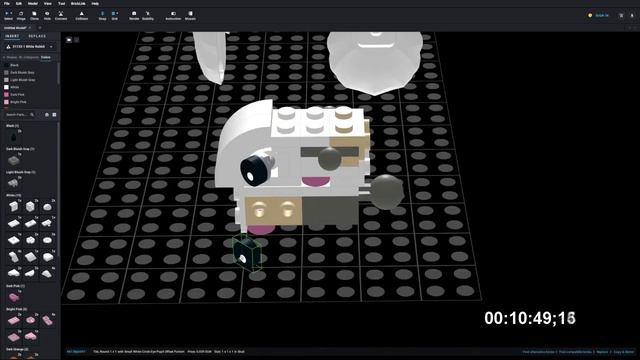This screenshot has height=360, width=640.
Task: Pick the Dark Pink part thumbnail
Action: 13,298
